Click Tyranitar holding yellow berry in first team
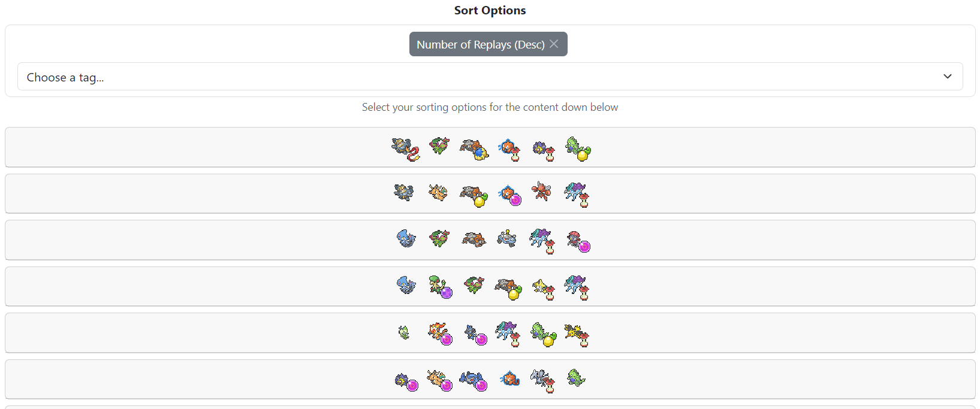Screen dimensions: 980x409 point(578,149)
